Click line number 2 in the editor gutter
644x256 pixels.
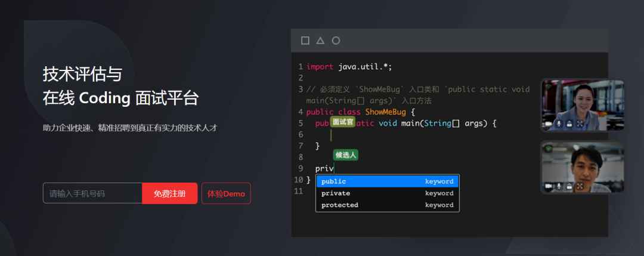click(x=301, y=78)
